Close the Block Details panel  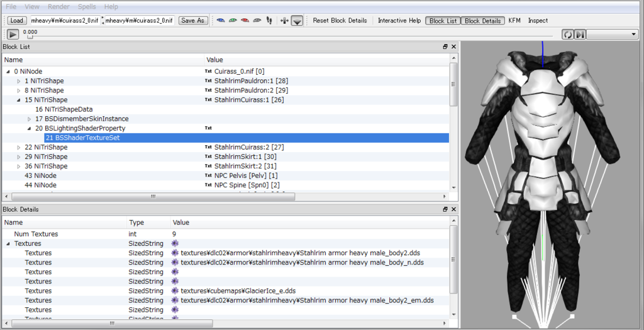coord(453,209)
